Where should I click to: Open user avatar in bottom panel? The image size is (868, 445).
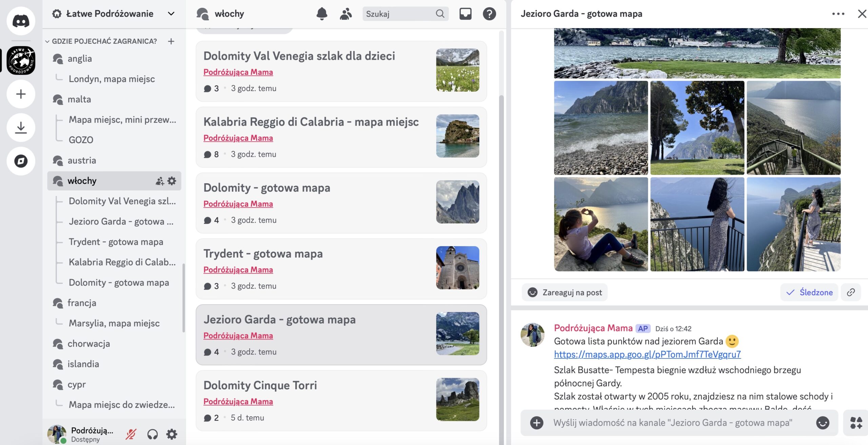pyautogui.click(x=57, y=434)
